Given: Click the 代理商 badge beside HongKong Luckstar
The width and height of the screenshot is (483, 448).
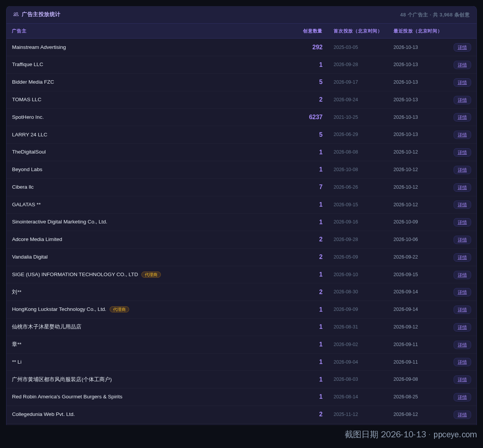Looking at the screenshot, I should click(119, 309).
